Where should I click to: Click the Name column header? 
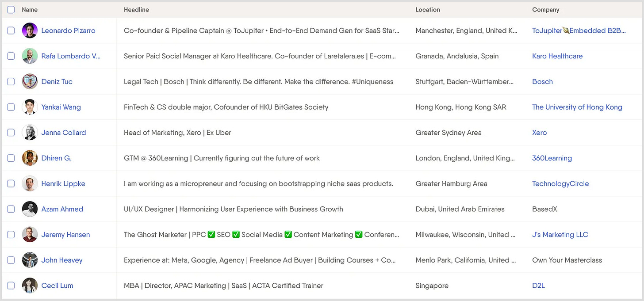coord(30,9)
